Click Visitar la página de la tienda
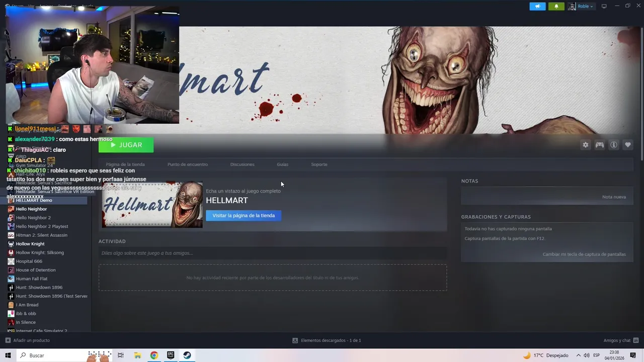 click(x=244, y=215)
